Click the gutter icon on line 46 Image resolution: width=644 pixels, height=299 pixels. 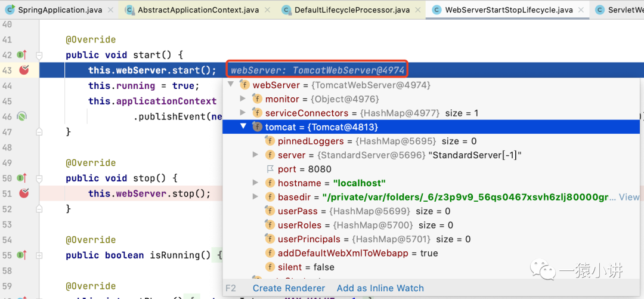pyautogui.click(x=21, y=117)
